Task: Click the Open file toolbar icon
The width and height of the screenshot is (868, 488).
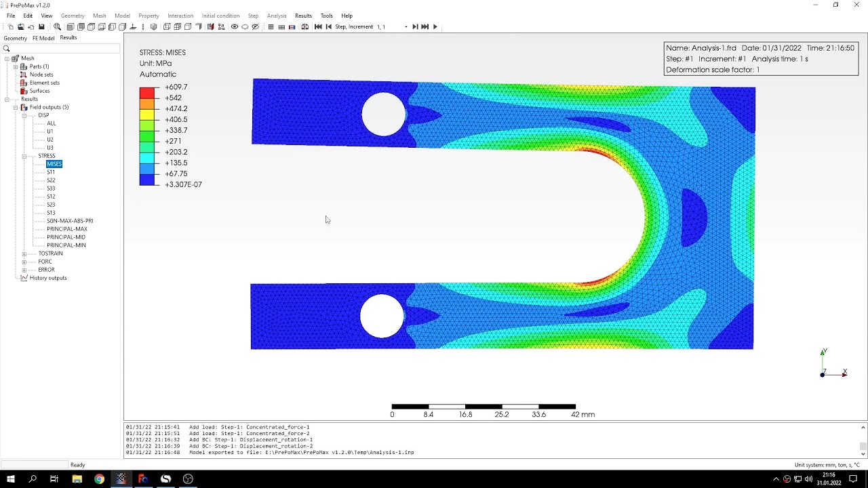Action: click(21, 27)
